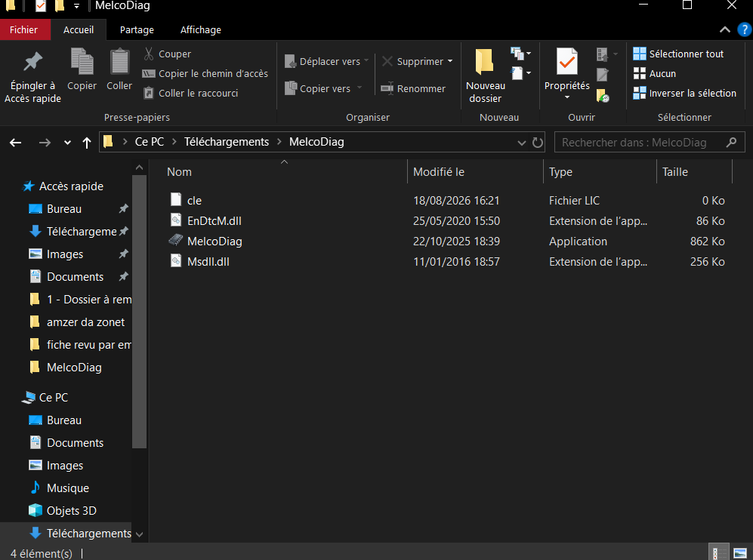The height and width of the screenshot is (560, 753).
Task: Click Téléchargements in the address bar
Action: point(226,142)
